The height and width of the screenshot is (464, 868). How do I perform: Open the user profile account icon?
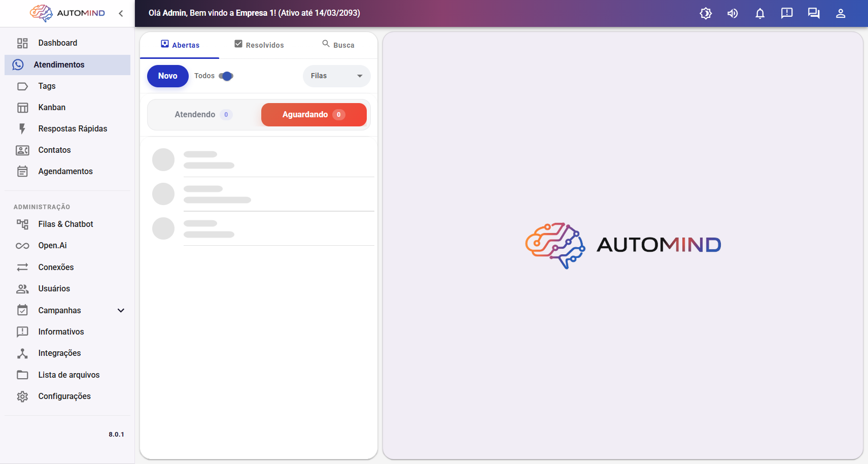tap(841, 13)
